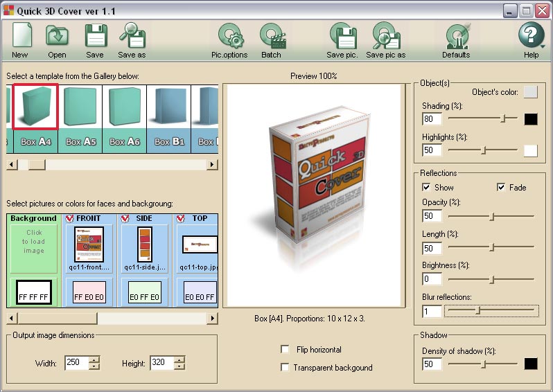
Task: Toggle the SIDE face checkbox
Action: pyautogui.click(x=125, y=219)
